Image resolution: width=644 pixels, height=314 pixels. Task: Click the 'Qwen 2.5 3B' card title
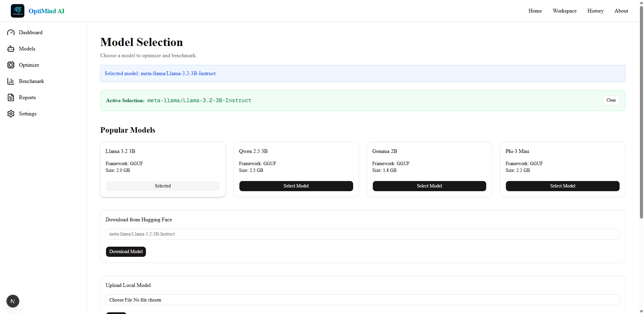(x=253, y=151)
